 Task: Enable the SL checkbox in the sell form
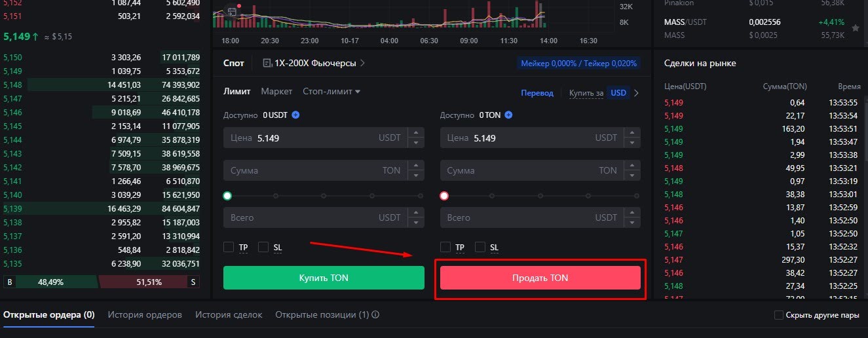click(480, 247)
